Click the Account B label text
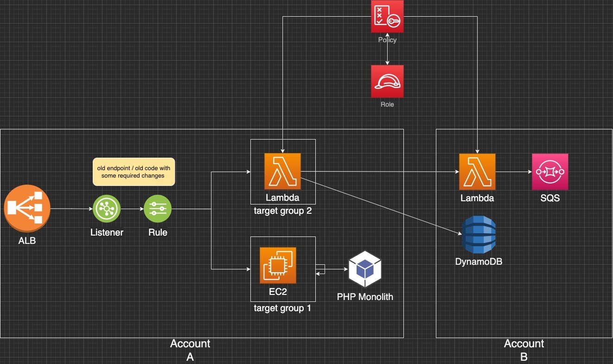 [x=524, y=344]
